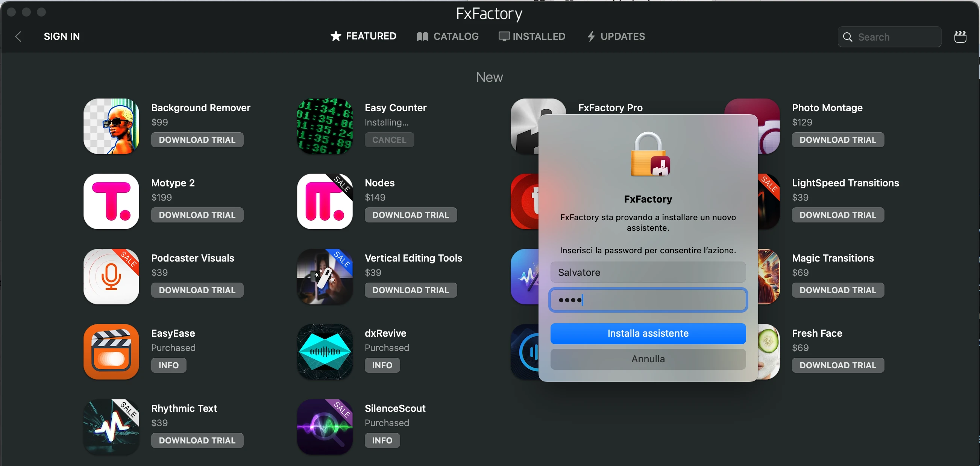Click the Motype 2 title

coord(173,183)
